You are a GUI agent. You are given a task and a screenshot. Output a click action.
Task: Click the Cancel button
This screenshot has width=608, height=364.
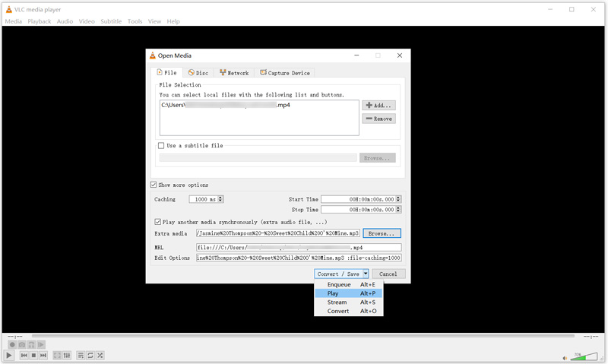coord(388,274)
